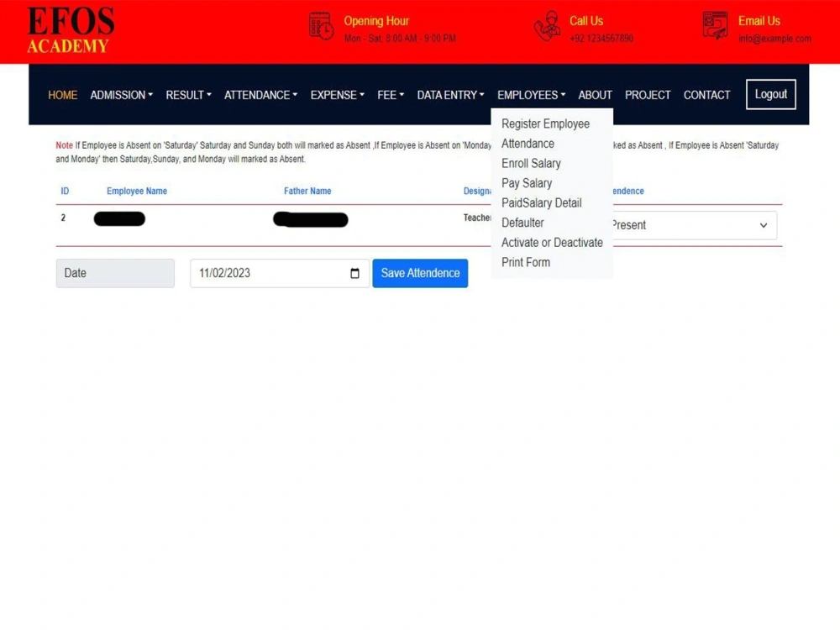Viewport: 840px width, 630px height.
Task: Click the Call Us phone icon
Action: (547, 26)
